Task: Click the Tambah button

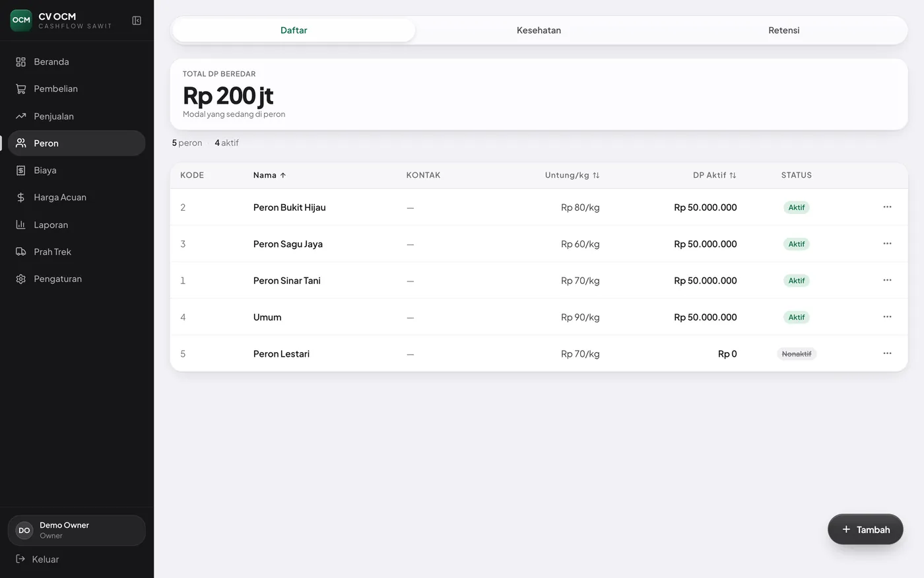Action: (x=865, y=530)
